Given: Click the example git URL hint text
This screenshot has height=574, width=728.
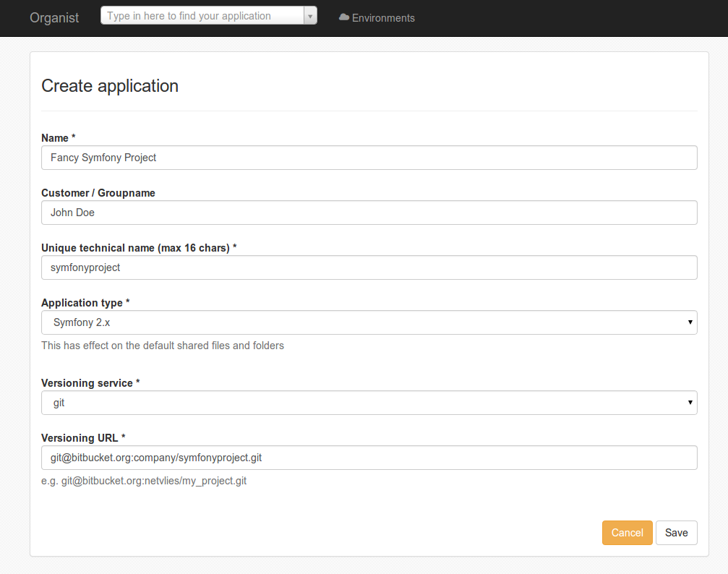Looking at the screenshot, I should coord(144,481).
